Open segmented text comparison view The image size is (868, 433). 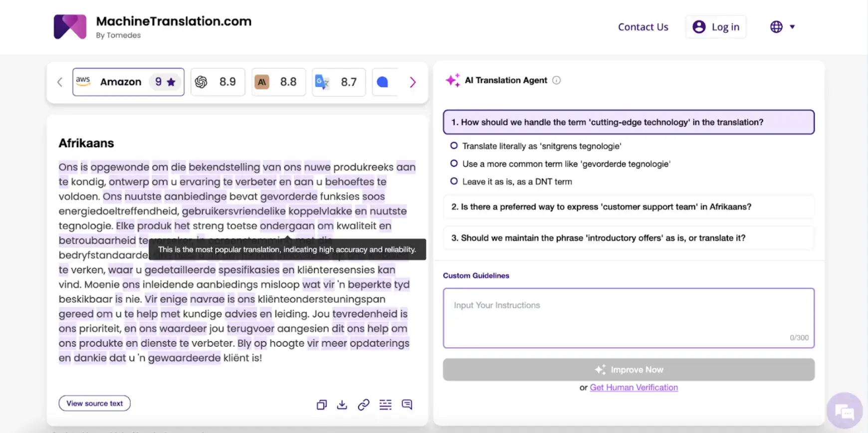point(386,405)
